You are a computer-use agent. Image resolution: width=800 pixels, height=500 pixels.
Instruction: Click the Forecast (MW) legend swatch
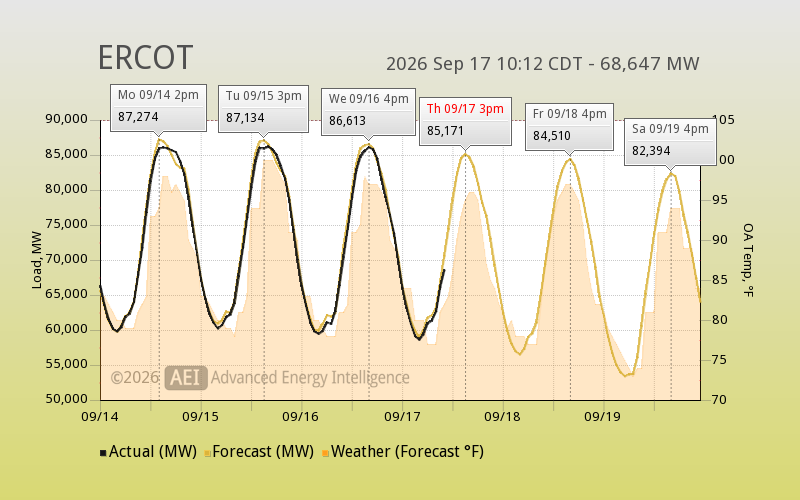[x=208, y=453]
